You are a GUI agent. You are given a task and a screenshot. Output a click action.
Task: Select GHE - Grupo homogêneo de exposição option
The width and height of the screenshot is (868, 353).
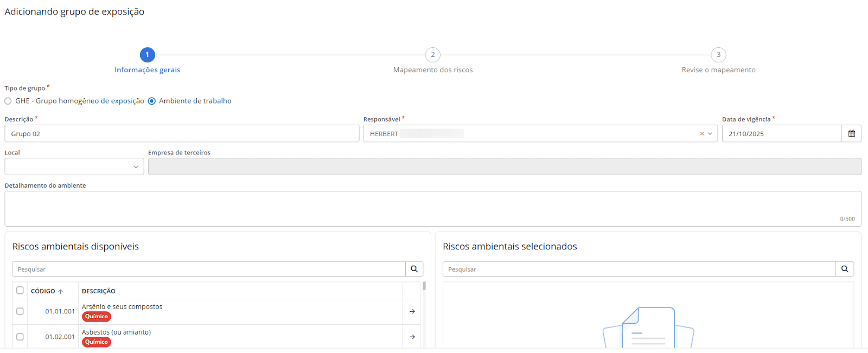pos(8,101)
